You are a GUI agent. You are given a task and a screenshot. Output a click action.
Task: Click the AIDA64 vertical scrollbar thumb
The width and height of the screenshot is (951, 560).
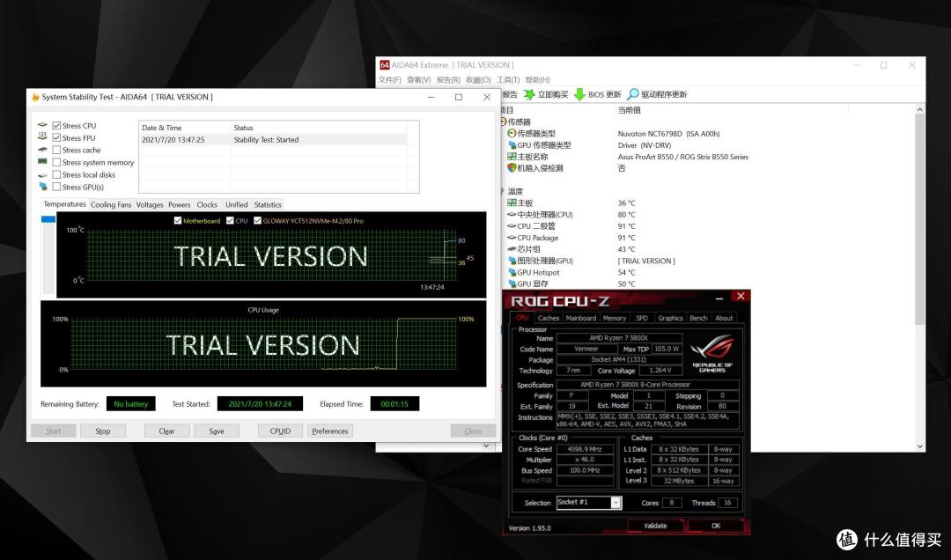pyautogui.click(x=920, y=218)
